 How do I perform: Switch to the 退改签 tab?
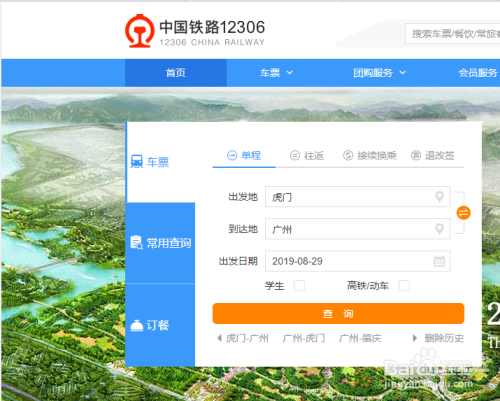pos(433,156)
